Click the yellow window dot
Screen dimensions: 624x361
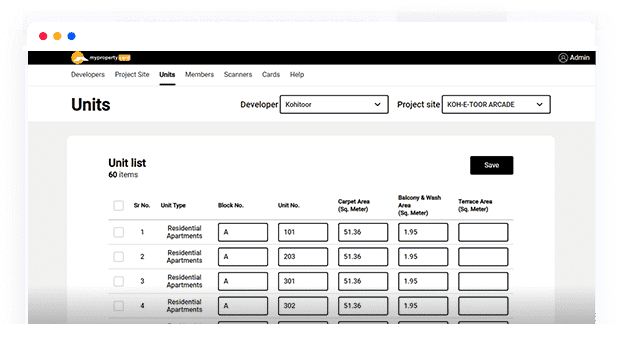click(57, 36)
